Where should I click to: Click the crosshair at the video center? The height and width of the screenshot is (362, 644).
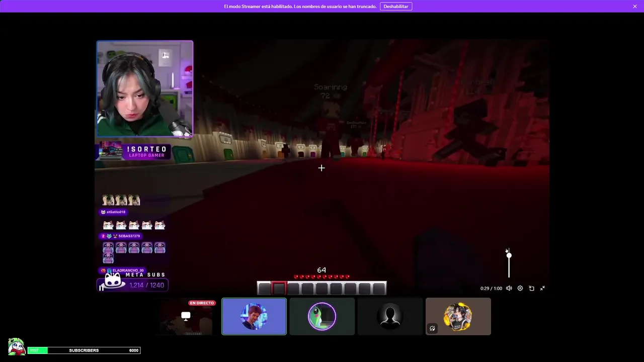[x=321, y=168]
